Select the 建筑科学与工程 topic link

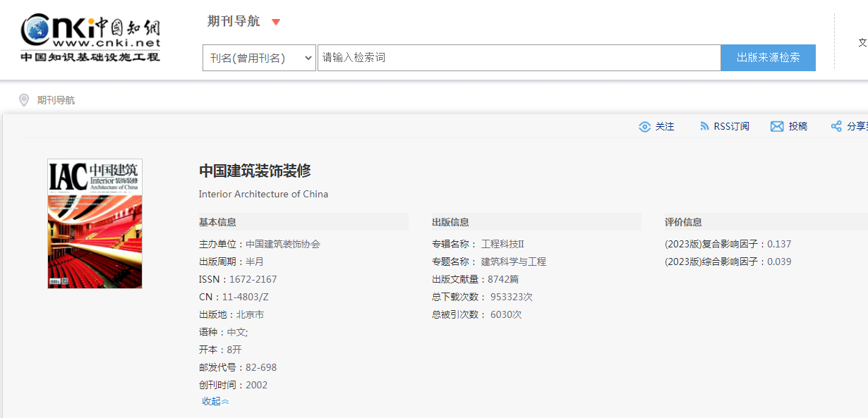513,262
